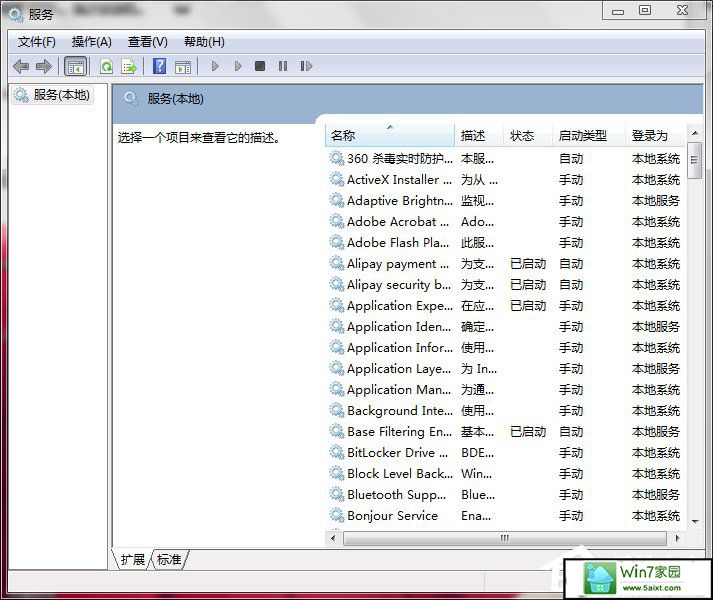Select the Alipay security service

pyautogui.click(x=505, y=285)
